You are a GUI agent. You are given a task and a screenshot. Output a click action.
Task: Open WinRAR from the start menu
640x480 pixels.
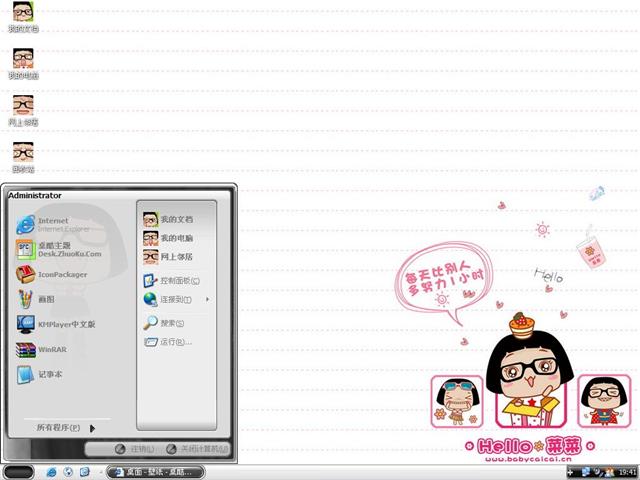[x=41, y=349]
